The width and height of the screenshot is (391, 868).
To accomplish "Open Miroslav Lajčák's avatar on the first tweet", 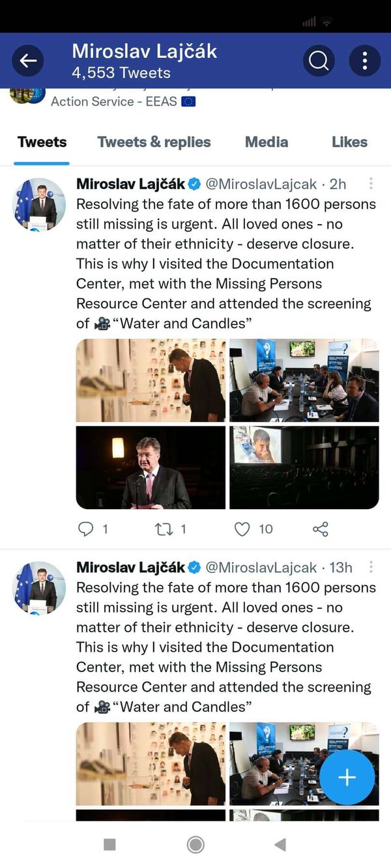I will tap(40, 204).
